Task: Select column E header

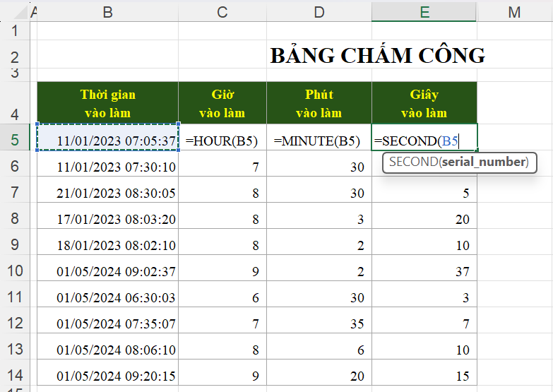Action: point(424,11)
